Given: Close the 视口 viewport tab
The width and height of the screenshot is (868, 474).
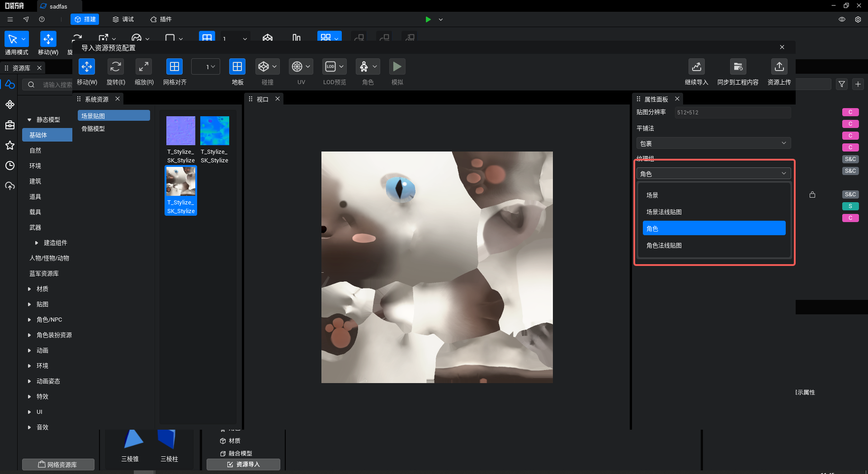Looking at the screenshot, I should pyautogui.click(x=278, y=99).
